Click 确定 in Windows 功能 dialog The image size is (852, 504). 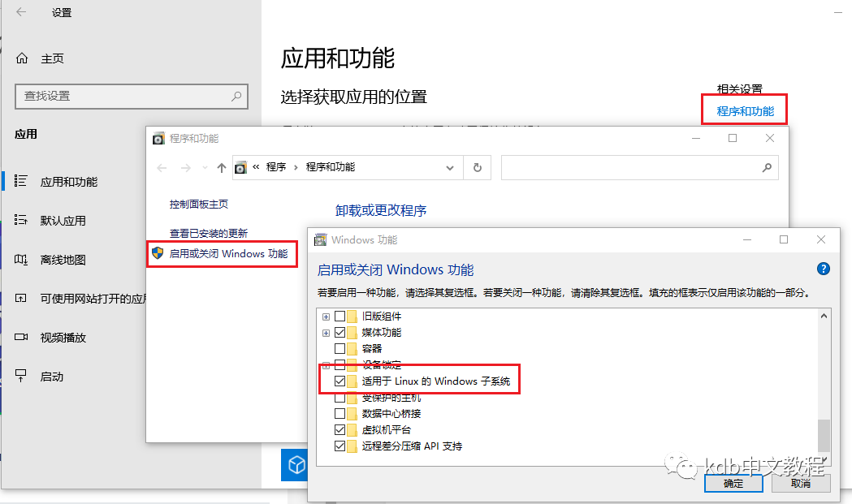[x=733, y=484]
